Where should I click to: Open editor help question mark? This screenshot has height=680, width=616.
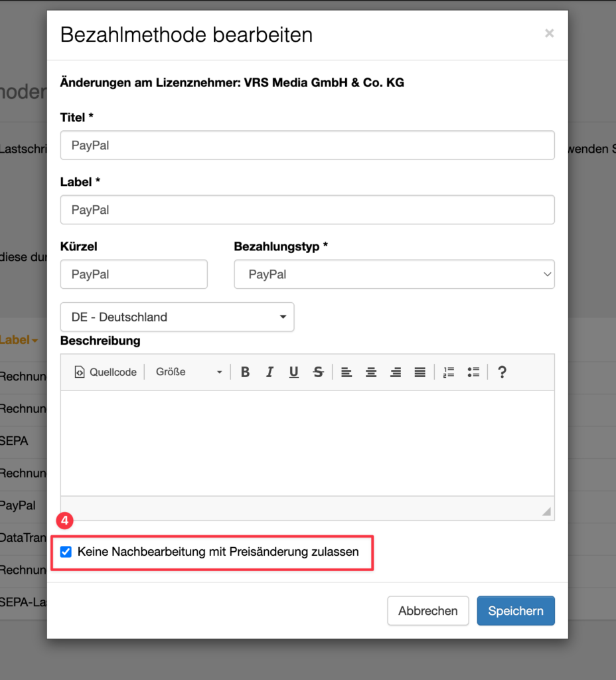pyautogui.click(x=502, y=372)
